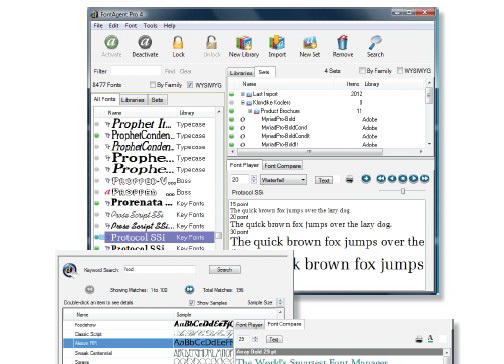Click the Keyword Search text field

tap(159, 269)
